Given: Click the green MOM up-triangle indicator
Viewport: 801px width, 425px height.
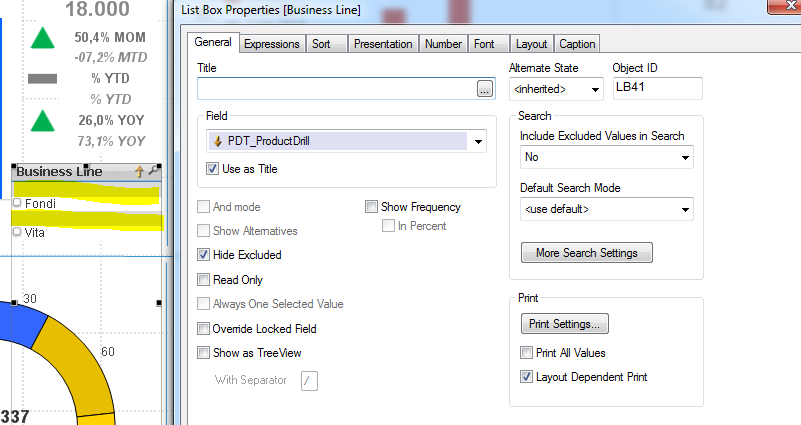Looking at the screenshot, I should [42, 39].
